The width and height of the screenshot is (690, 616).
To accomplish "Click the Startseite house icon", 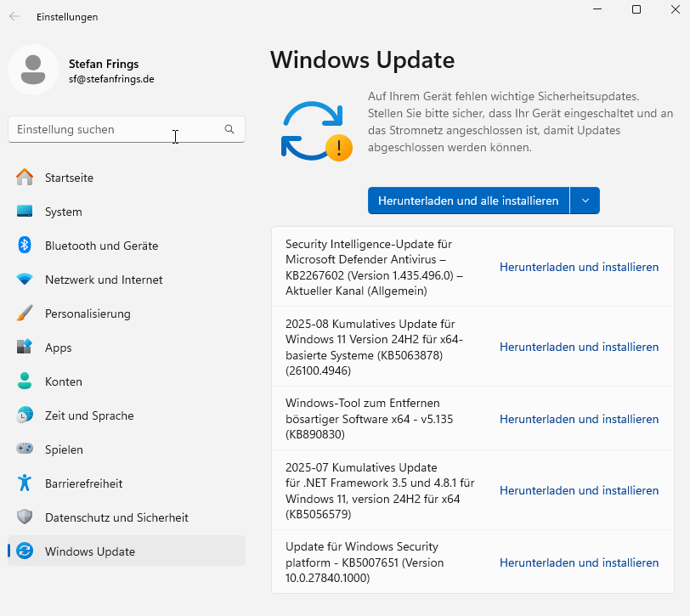I will click(25, 178).
